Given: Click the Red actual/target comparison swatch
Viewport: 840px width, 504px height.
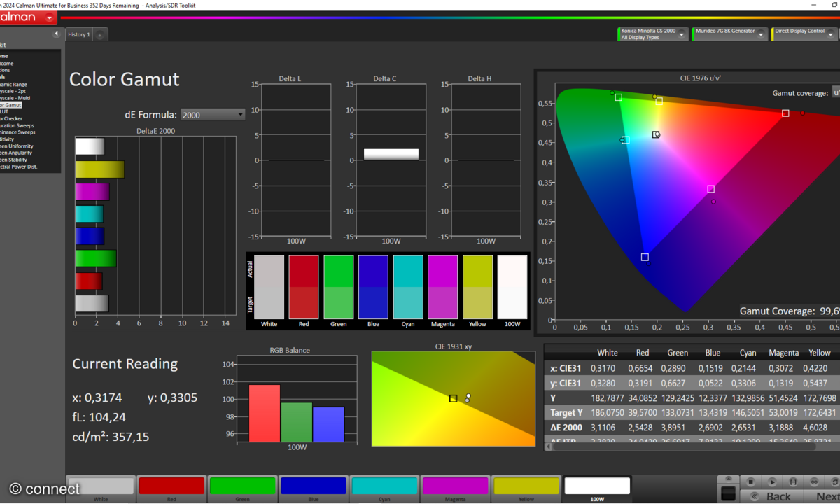Looking at the screenshot, I should tap(304, 287).
